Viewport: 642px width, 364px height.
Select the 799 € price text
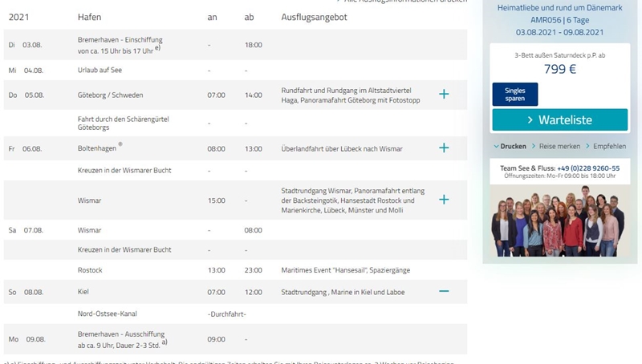coord(559,69)
